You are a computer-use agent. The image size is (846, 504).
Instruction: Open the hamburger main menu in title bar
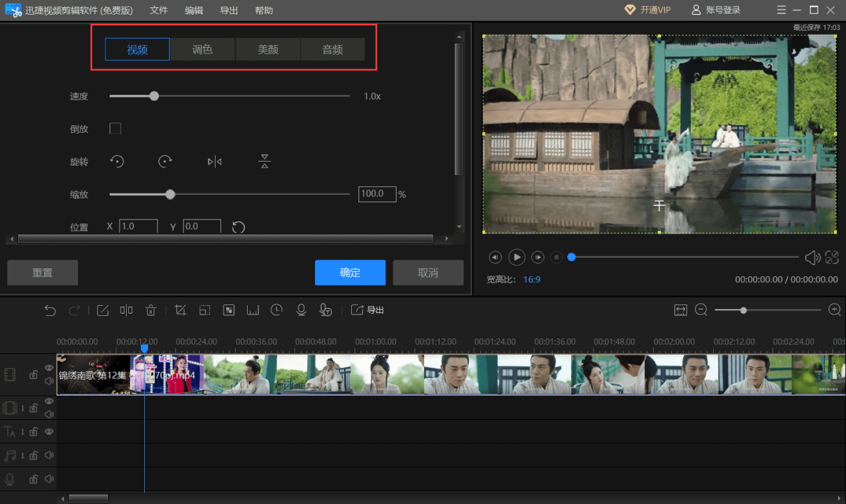pos(782,10)
